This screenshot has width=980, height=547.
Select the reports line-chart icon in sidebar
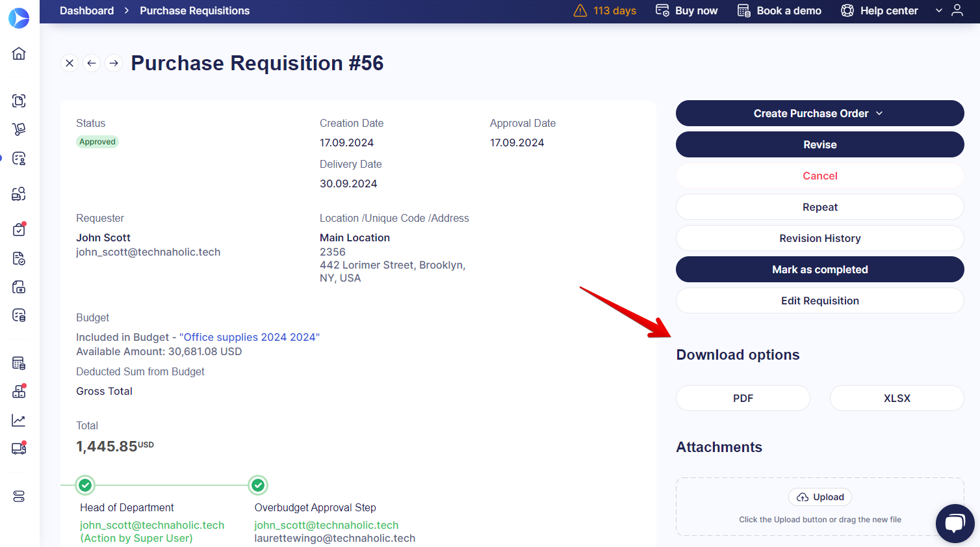tap(18, 420)
